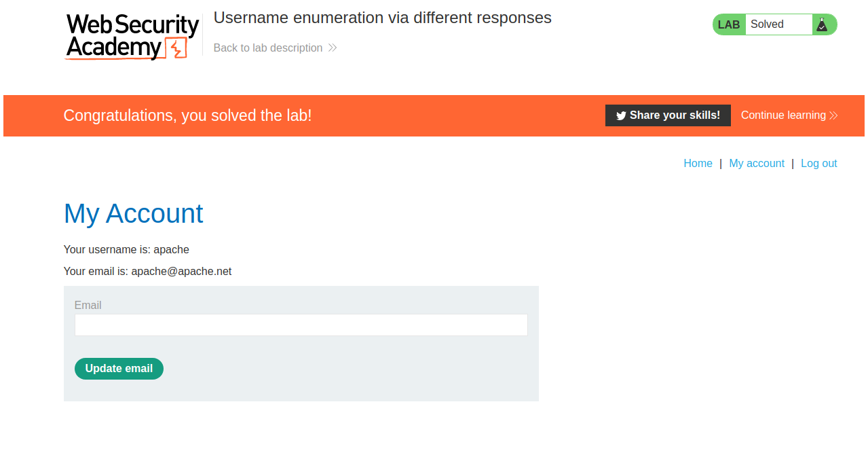Click the lab title "Username enumeration via different responses"
This screenshot has height=474, width=868.
tap(382, 18)
